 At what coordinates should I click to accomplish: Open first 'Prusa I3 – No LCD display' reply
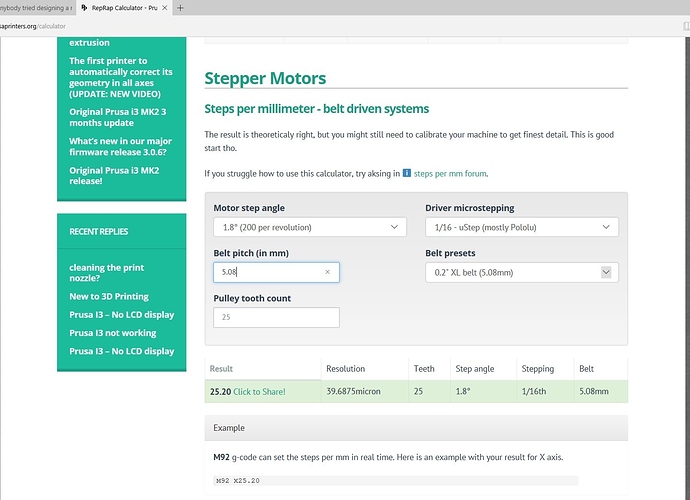tap(121, 315)
